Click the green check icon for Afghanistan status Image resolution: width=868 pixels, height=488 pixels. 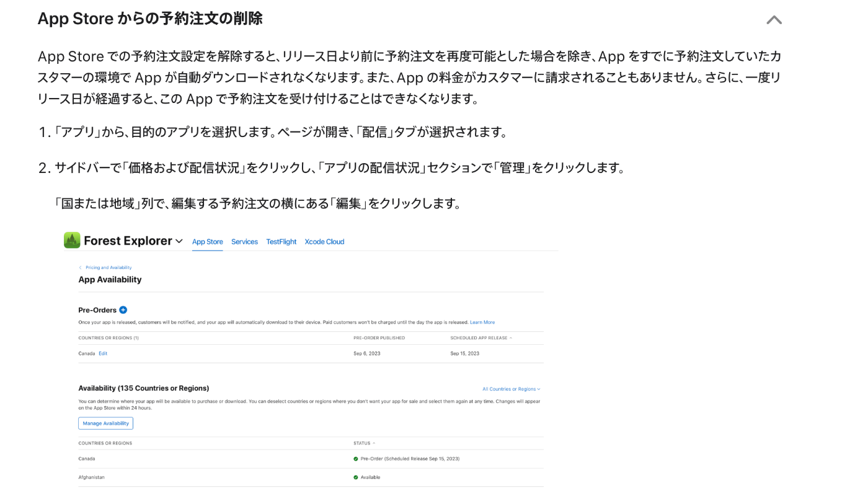tap(356, 477)
